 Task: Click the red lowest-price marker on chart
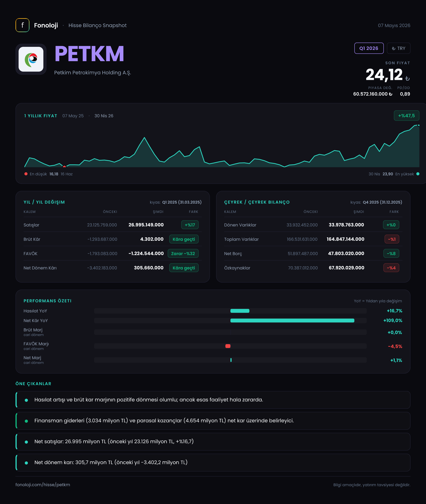point(64,167)
